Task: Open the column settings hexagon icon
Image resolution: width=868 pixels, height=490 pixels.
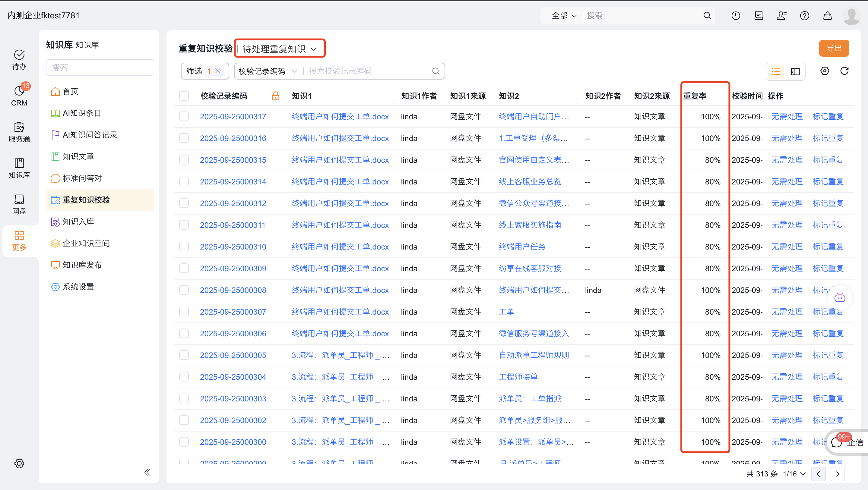Action: 824,71
